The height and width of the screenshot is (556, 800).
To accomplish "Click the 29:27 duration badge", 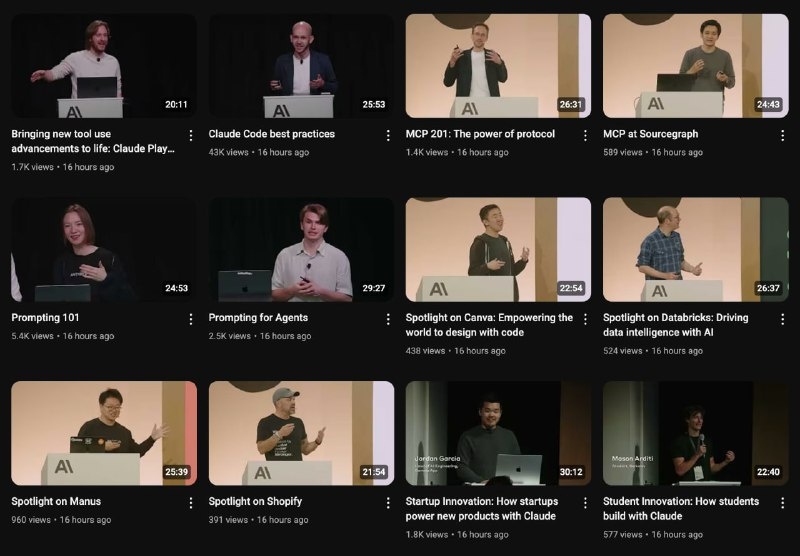I will pyautogui.click(x=373, y=288).
